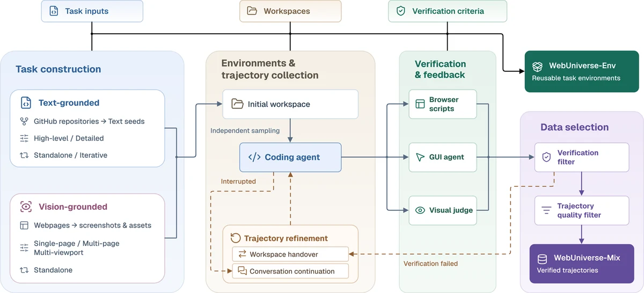Click the Conversation continuation label

coord(292,272)
